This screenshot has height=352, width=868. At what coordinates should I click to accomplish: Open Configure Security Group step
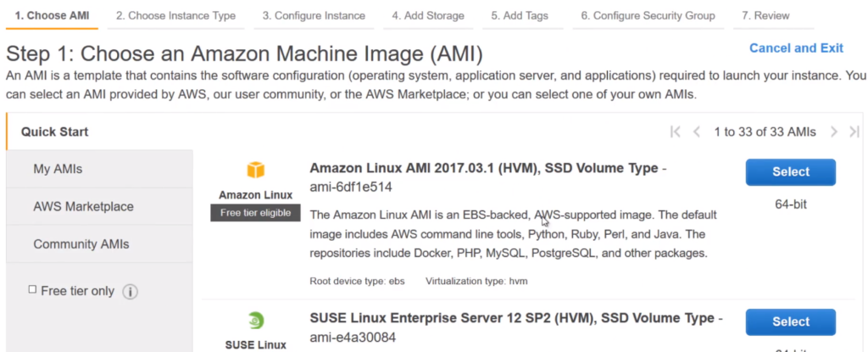click(648, 15)
